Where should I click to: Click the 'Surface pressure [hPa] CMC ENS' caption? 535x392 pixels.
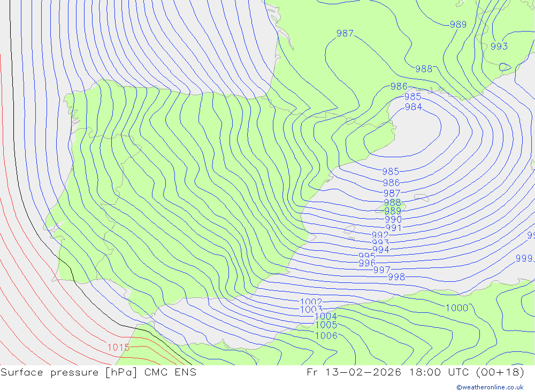98,372
